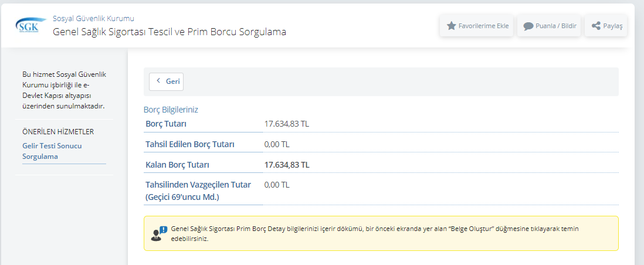The image size is (644, 265).
Task: Select the Borç Tutarı row label
Action: [x=166, y=124]
